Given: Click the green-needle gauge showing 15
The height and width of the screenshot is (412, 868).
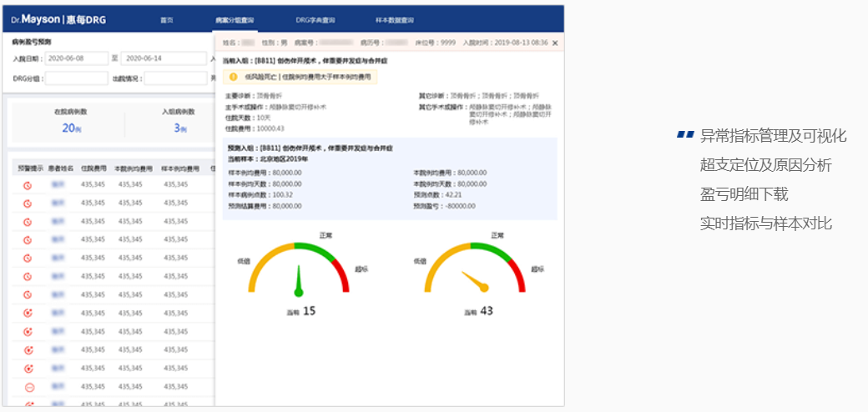Looking at the screenshot, I should click(299, 269).
